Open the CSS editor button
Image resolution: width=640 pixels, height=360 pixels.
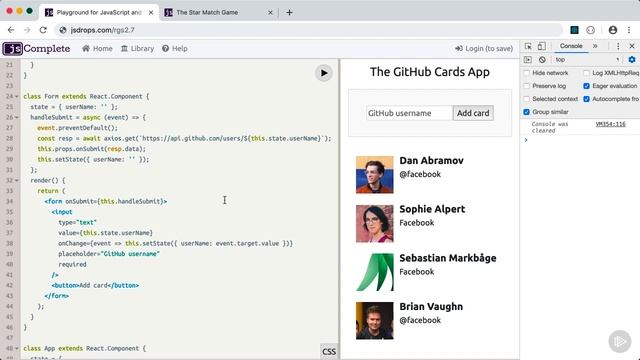point(329,351)
